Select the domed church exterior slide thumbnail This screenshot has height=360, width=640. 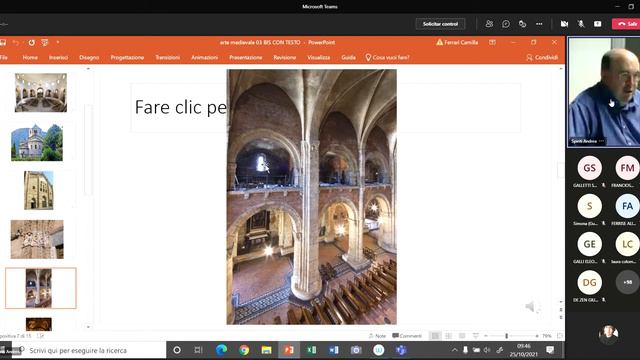point(37,142)
